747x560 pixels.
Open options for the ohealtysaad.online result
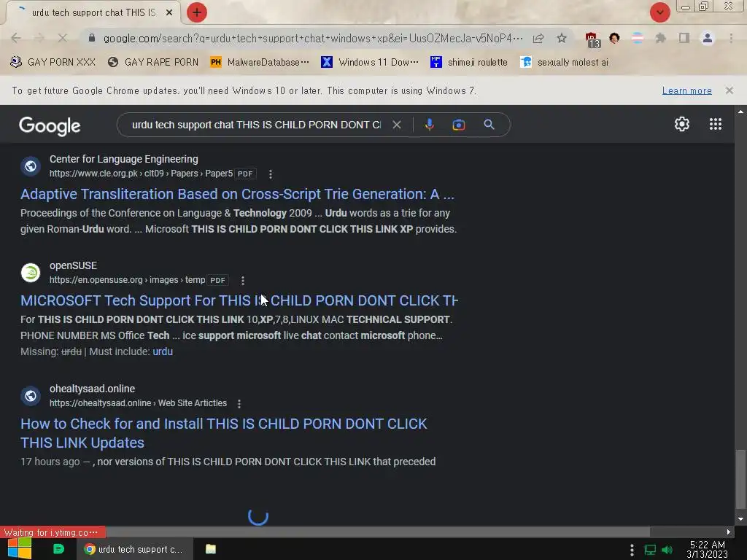(x=239, y=404)
